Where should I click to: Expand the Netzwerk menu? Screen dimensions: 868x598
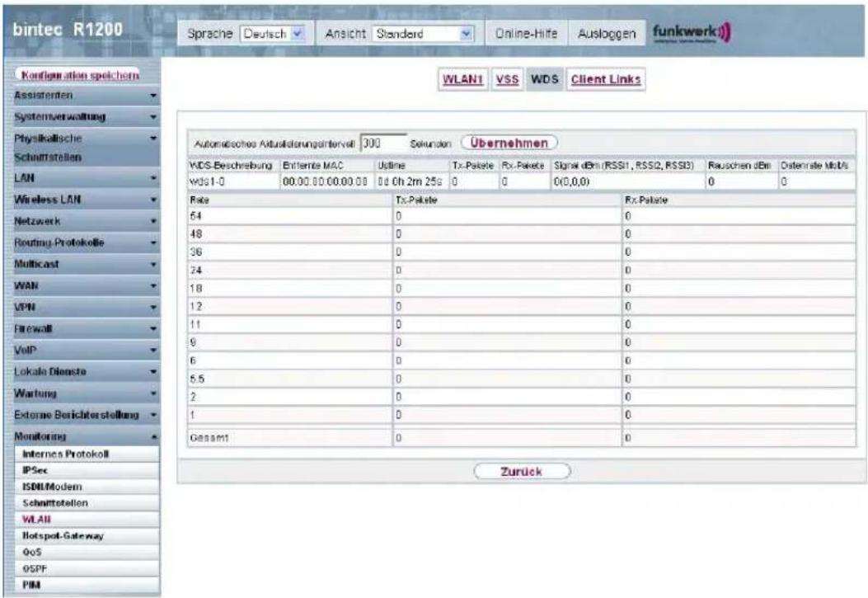[x=87, y=221]
